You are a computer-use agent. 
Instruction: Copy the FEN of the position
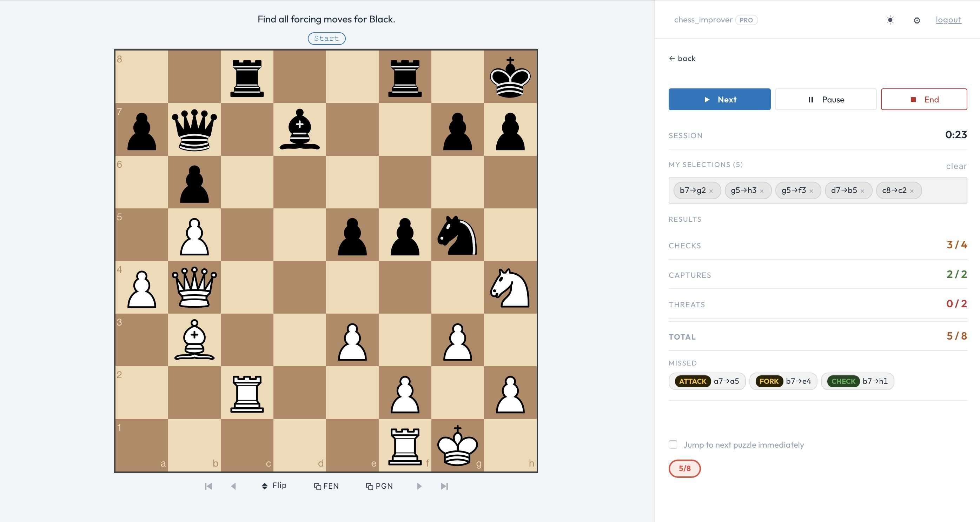pos(326,486)
